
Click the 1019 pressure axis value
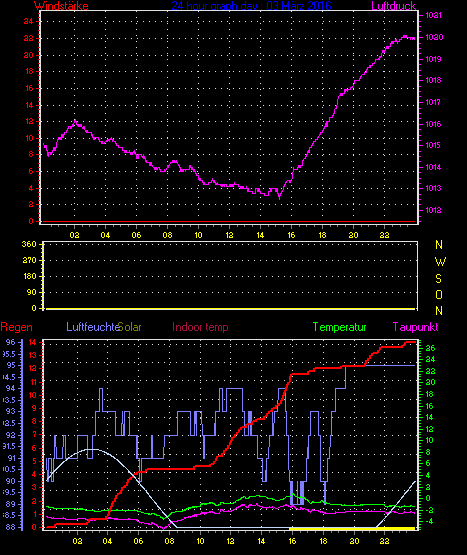(x=433, y=59)
